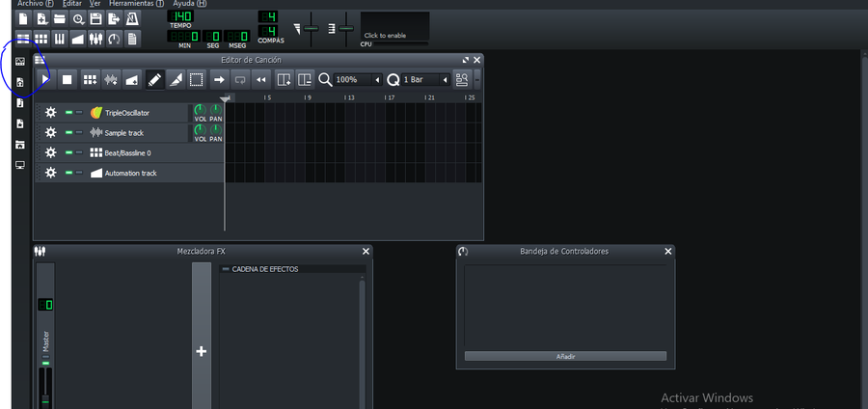The image size is (868, 409).
Task: Toggle the metronome icon
Action: click(x=132, y=19)
